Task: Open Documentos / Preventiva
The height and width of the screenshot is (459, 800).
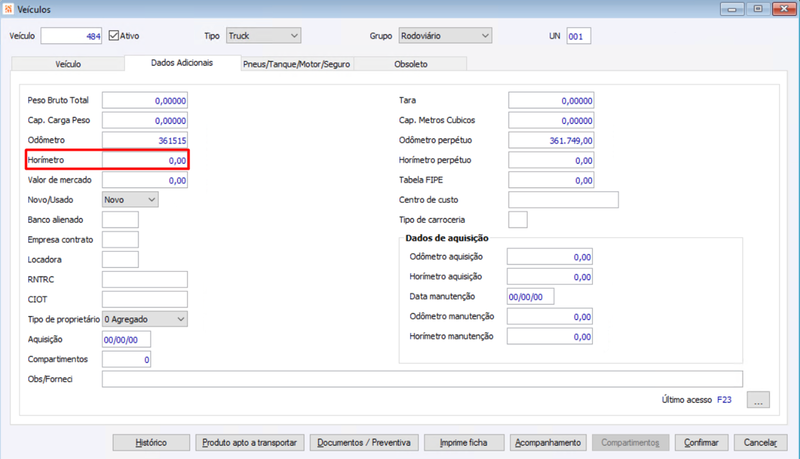Action: coord(364,443)
